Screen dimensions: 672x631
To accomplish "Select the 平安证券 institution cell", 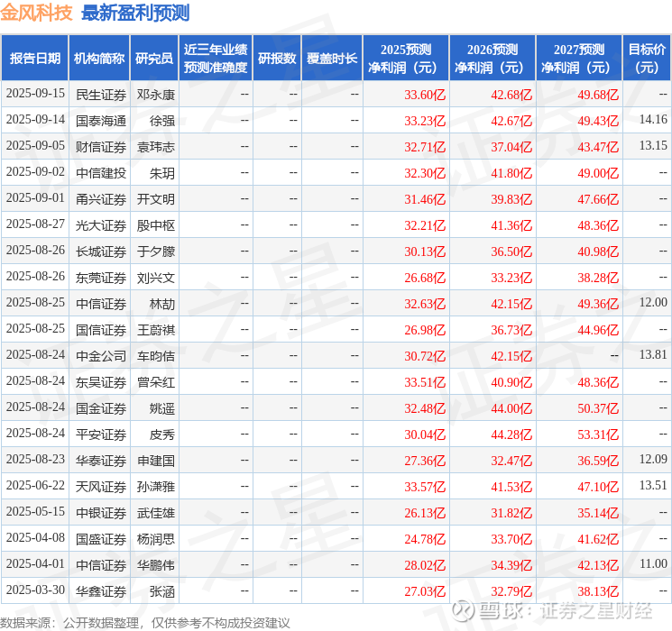I will click(x=101, y=434).
